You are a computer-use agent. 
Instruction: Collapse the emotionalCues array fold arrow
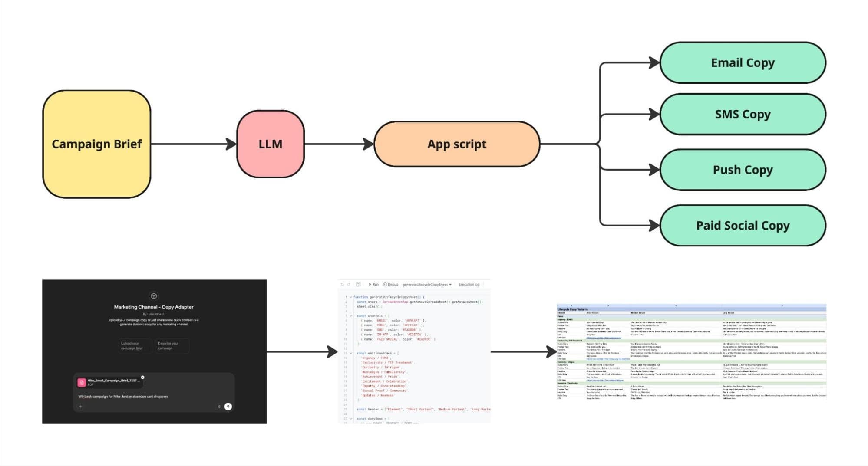pos(351,353)
